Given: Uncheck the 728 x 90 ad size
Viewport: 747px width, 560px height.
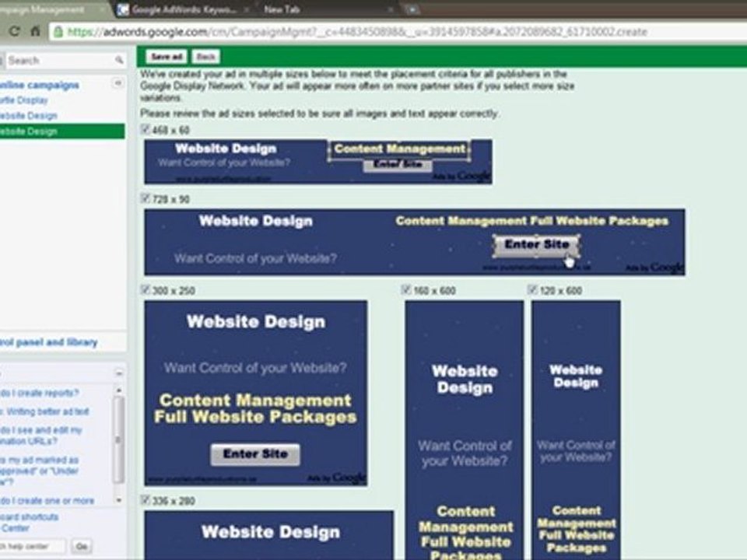Looking at the screenshot, I should click(146, 198).
